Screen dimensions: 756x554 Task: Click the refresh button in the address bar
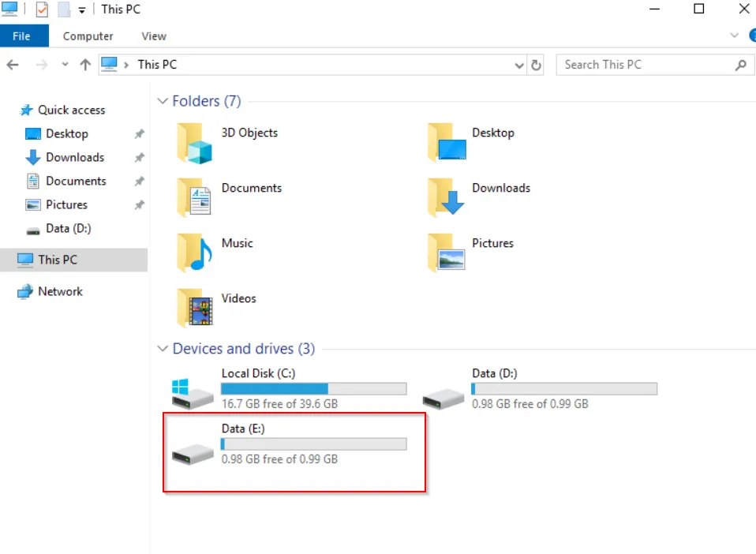click(x=536, y=65)
